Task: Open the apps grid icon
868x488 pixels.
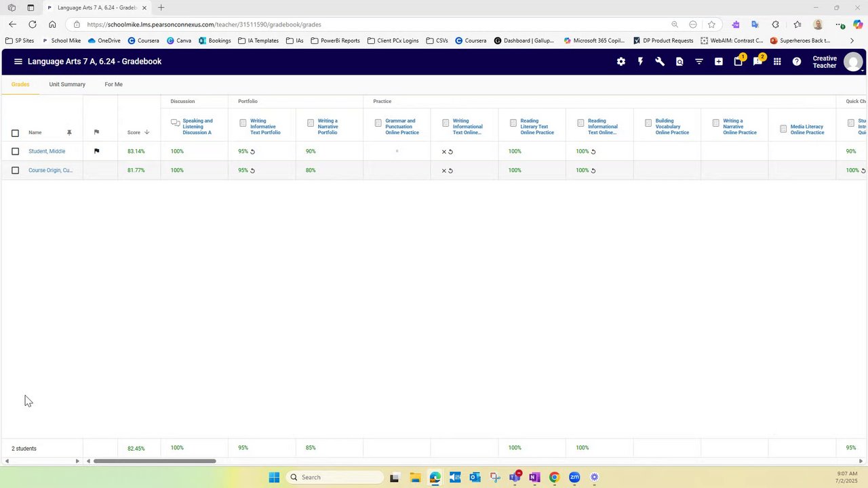Action: point(777,62)
